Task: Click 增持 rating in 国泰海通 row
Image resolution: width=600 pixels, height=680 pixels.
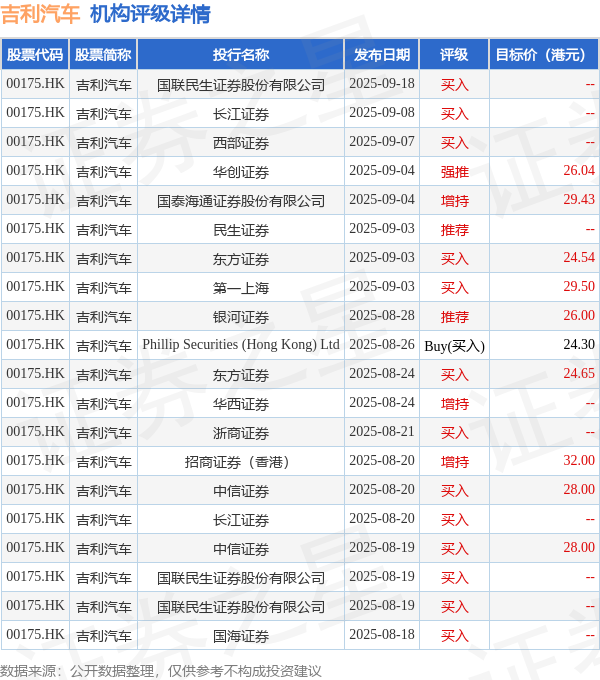Action: [x=454, y=201]
